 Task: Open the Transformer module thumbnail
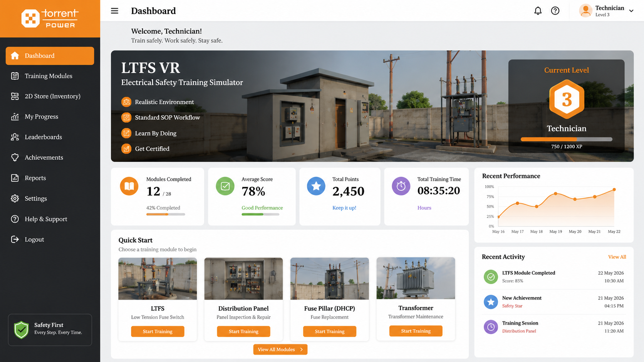point(416,278)
